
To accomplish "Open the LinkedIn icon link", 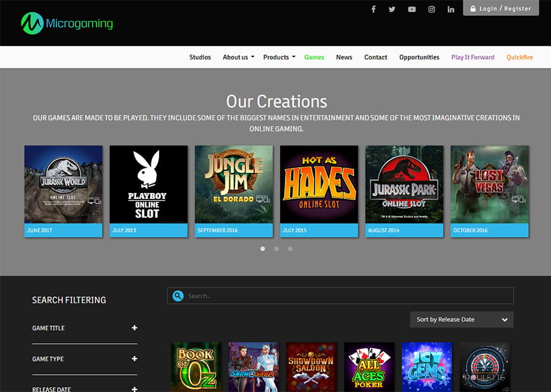I will tap(451, 9).
